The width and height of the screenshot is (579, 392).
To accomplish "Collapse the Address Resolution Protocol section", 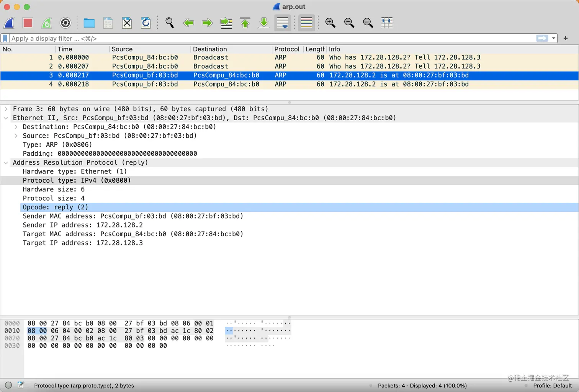I will 6,163.
